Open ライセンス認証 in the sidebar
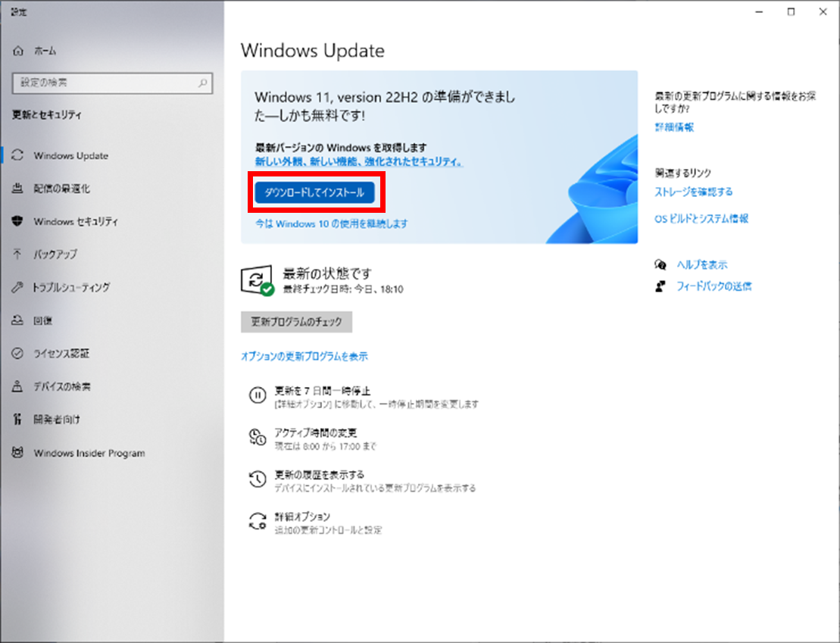 coord(112,354)
